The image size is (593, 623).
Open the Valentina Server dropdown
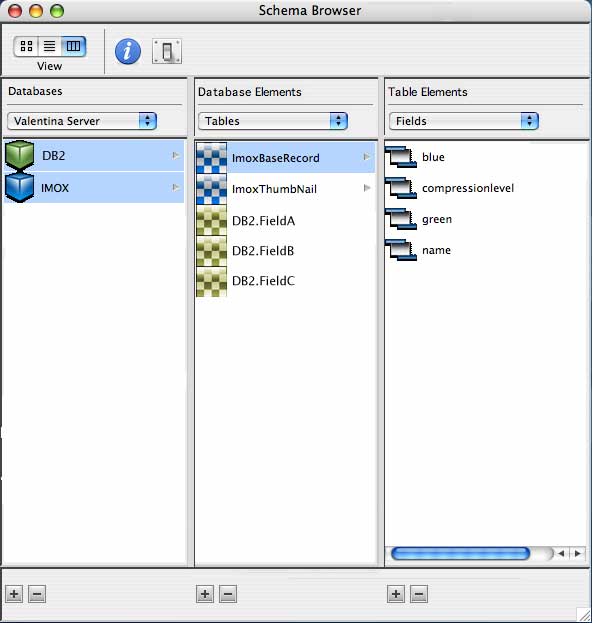(x=82, y=121)
